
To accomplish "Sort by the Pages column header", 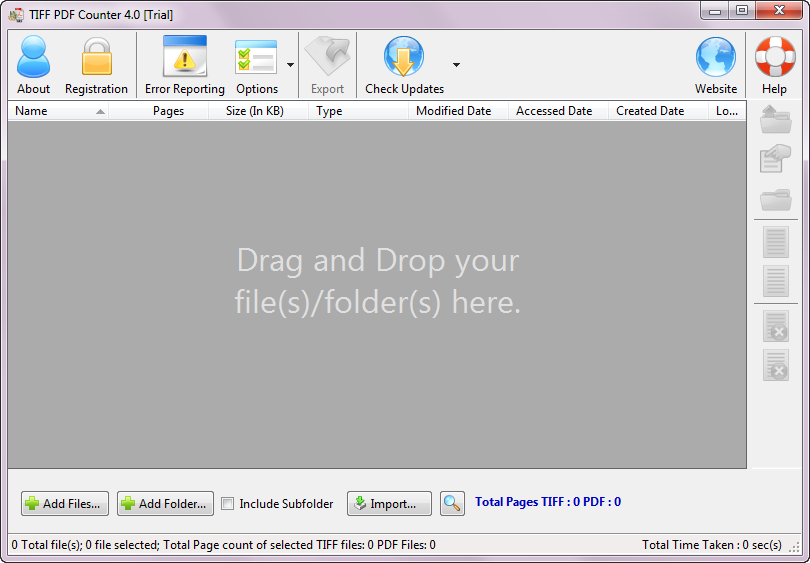I will pyautogui.click(x=159, y=111).
